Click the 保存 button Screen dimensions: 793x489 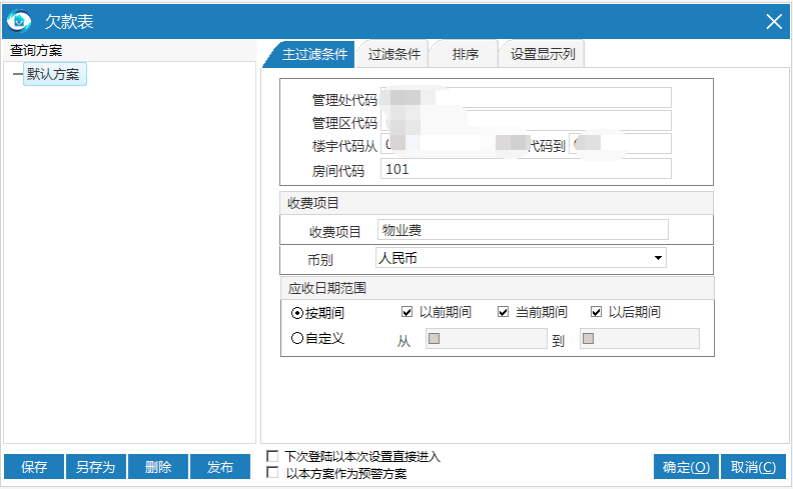tap(34, 466)
